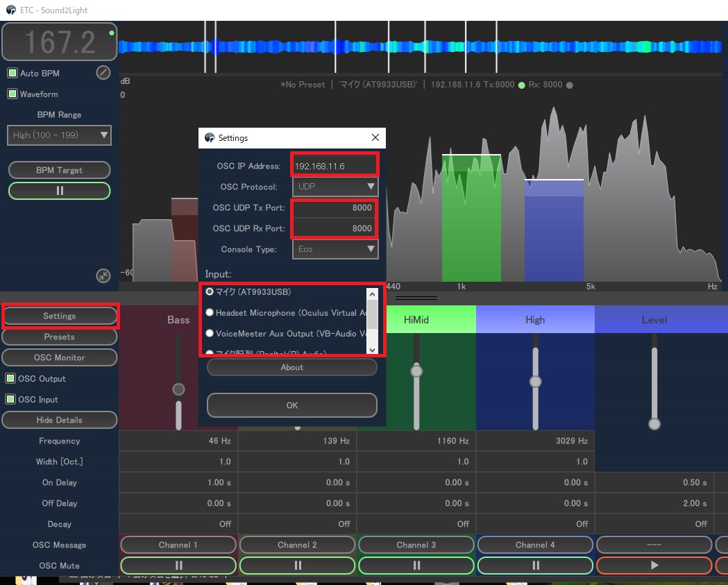Viewport: 728px width, 585px height.
Task: Toggle OSC Mute under Channel 3
Action: 416,566
